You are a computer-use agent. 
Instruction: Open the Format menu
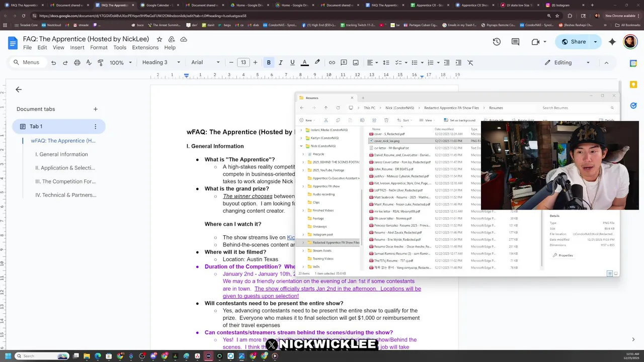pyautogui.click(x=99, y=47)
